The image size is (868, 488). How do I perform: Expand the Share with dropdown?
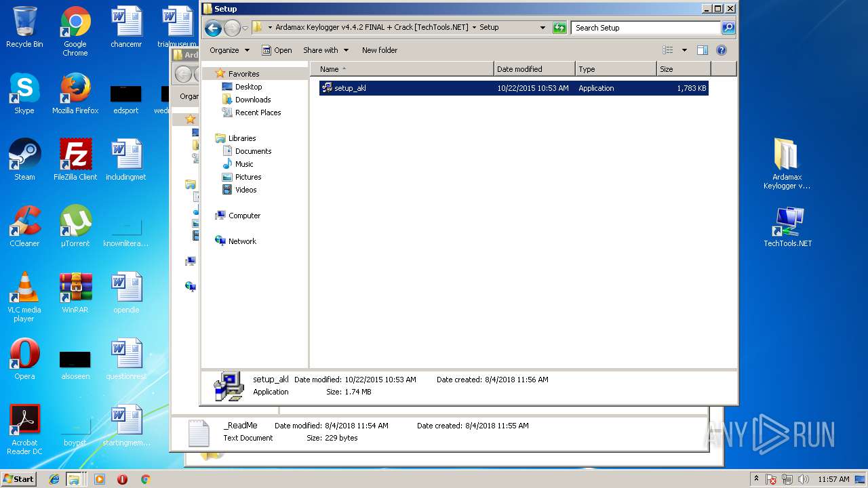[325, 50]
